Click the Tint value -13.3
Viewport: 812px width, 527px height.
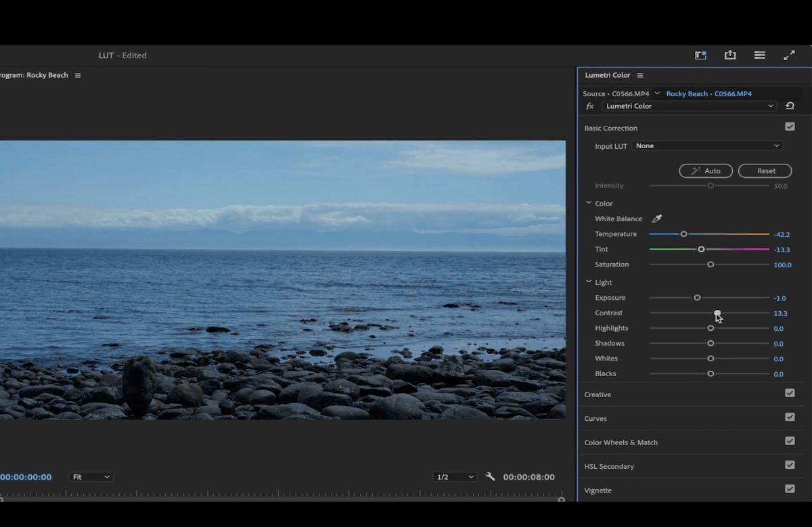point(782,250)
